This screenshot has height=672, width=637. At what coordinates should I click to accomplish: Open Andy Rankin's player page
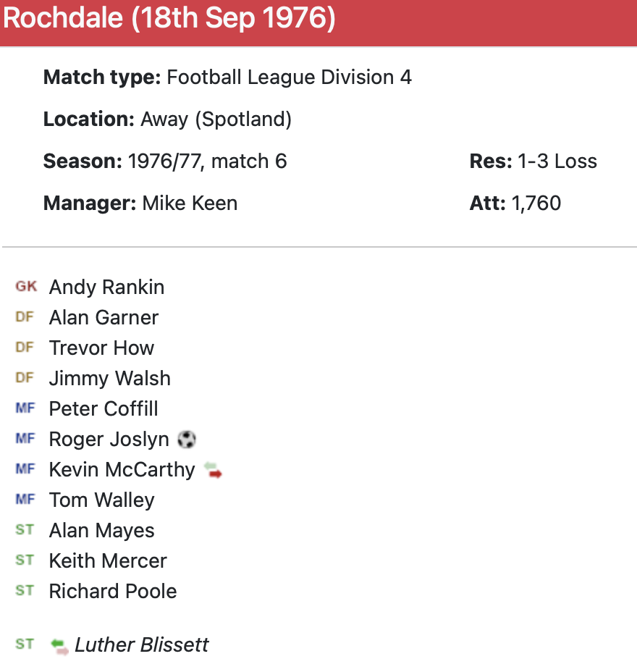[x=106, y=287]
